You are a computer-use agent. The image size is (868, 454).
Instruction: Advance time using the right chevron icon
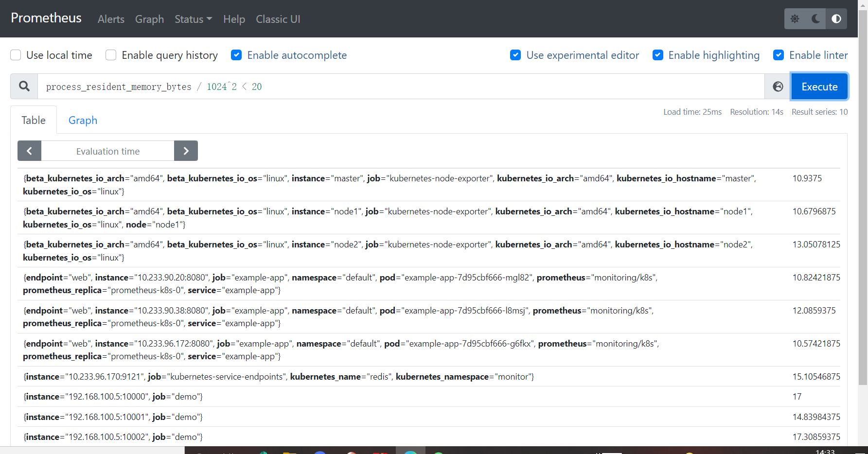click(x=186, y=151)
